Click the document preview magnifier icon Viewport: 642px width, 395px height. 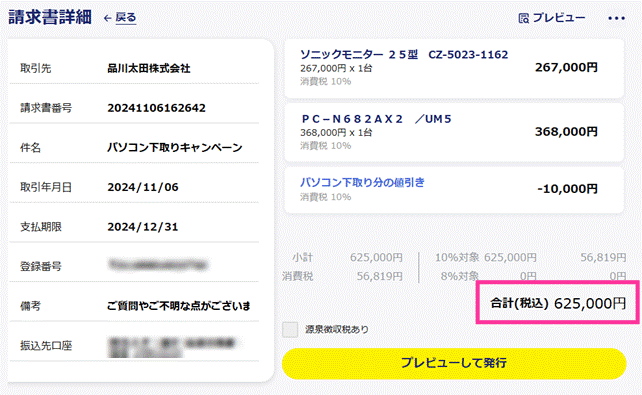524,18
